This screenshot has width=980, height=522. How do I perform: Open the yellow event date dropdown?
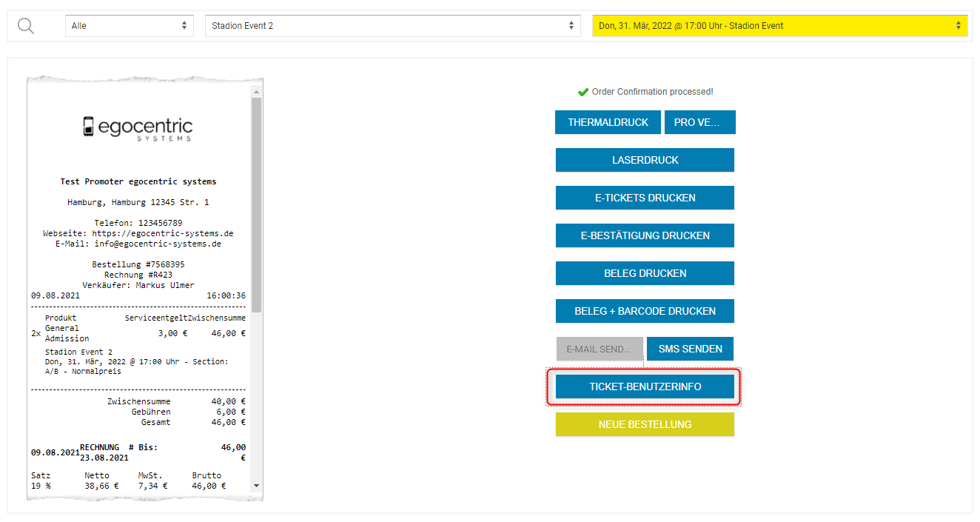[x=779, y=26]
